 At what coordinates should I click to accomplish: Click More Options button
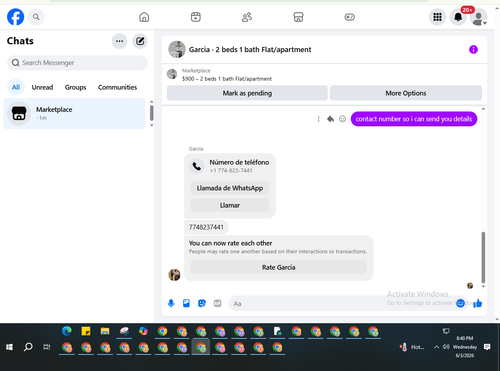[x=406, y=93]
